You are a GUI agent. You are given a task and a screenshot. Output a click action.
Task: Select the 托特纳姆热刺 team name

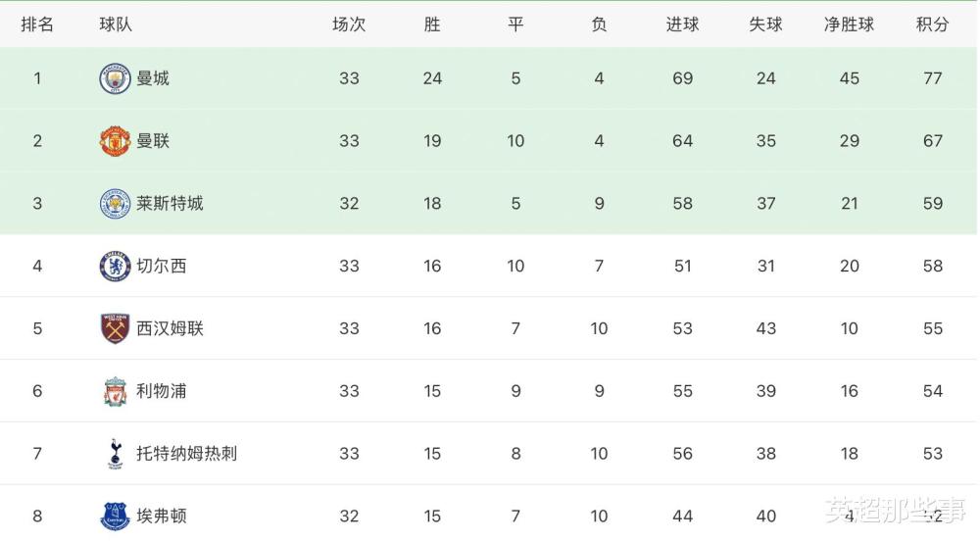pyautogui.click(x=187, y=453)
